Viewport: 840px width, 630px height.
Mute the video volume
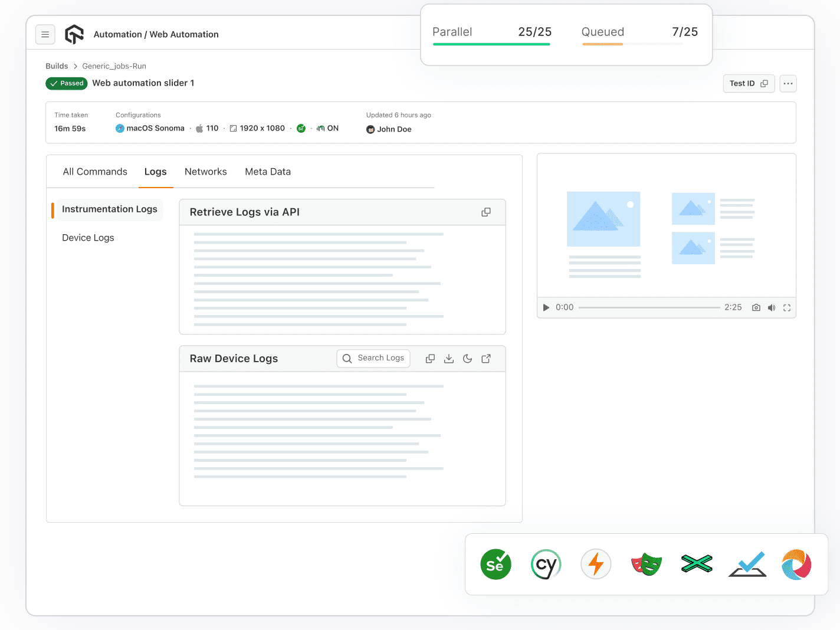[x=772, y=307]
